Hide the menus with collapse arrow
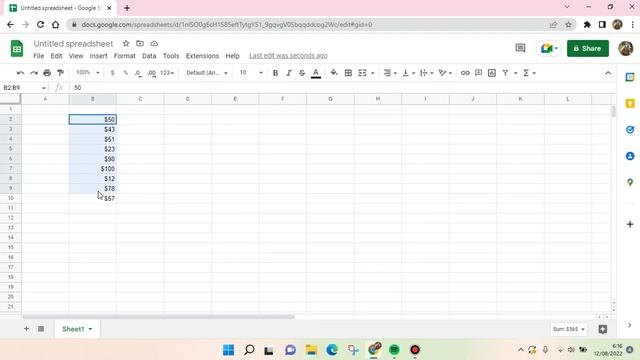Screen dimensions: 640x360 point(608,73)
